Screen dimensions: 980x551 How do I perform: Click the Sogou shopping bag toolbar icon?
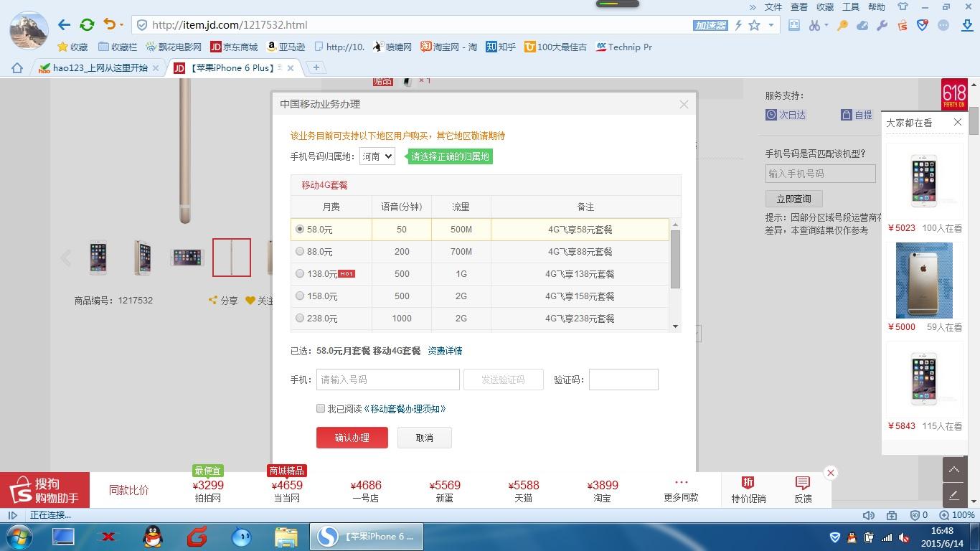[x=903, y=25]
